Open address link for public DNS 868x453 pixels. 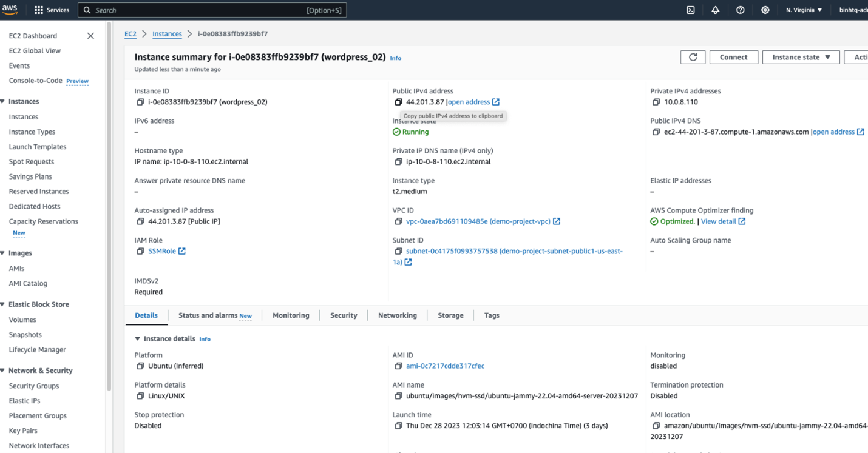839,132
